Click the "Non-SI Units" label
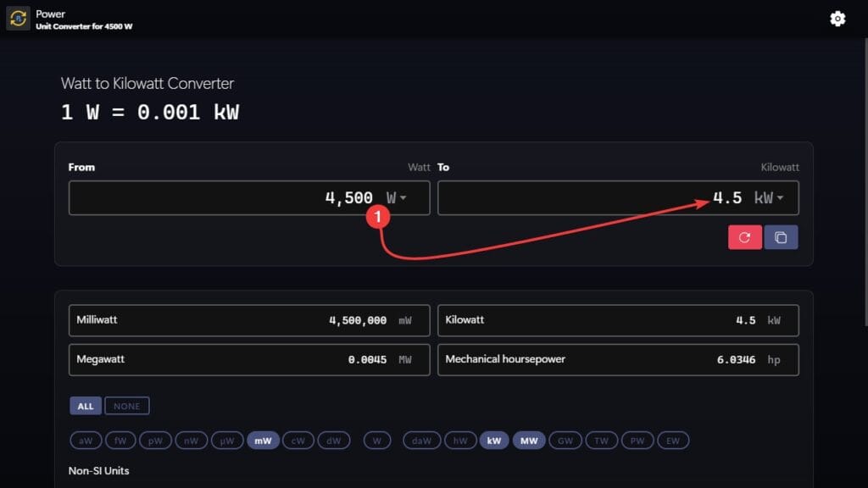The width and height of the screenshot is (868, 488). tap(98, 471)
